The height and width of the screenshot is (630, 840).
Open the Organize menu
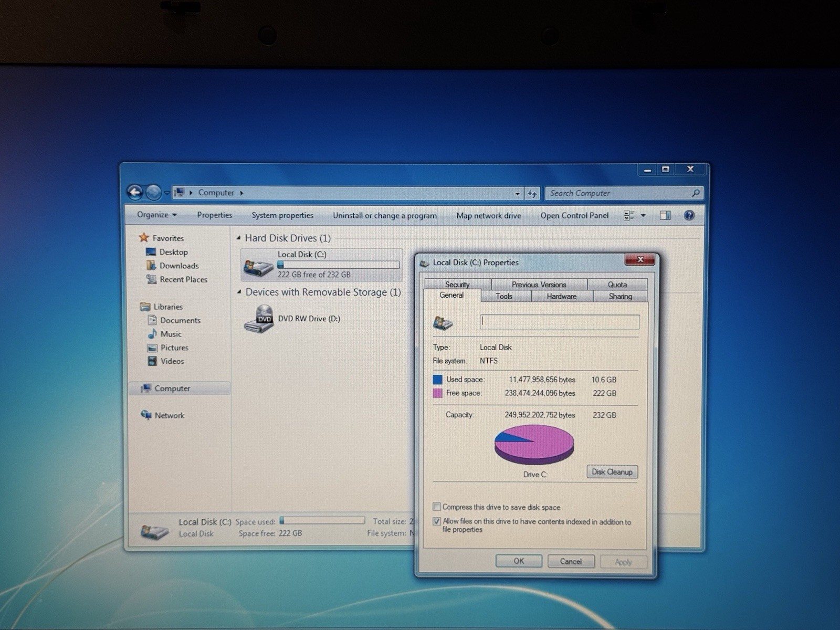point(156,215)
